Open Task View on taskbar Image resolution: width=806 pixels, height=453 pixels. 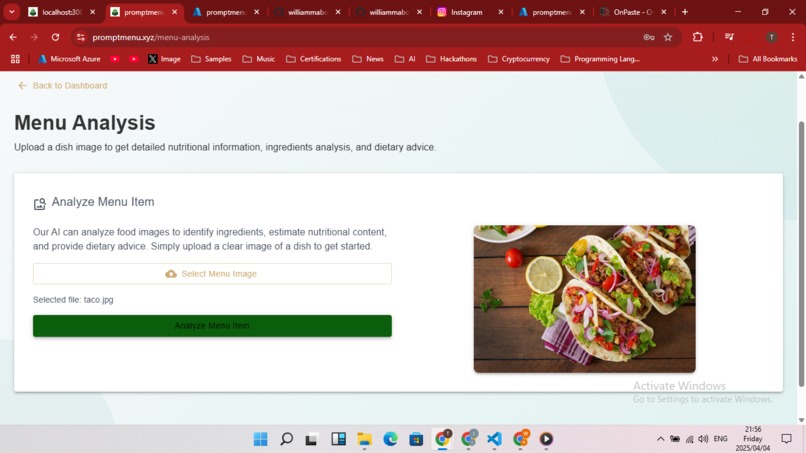tap(312, 439)
